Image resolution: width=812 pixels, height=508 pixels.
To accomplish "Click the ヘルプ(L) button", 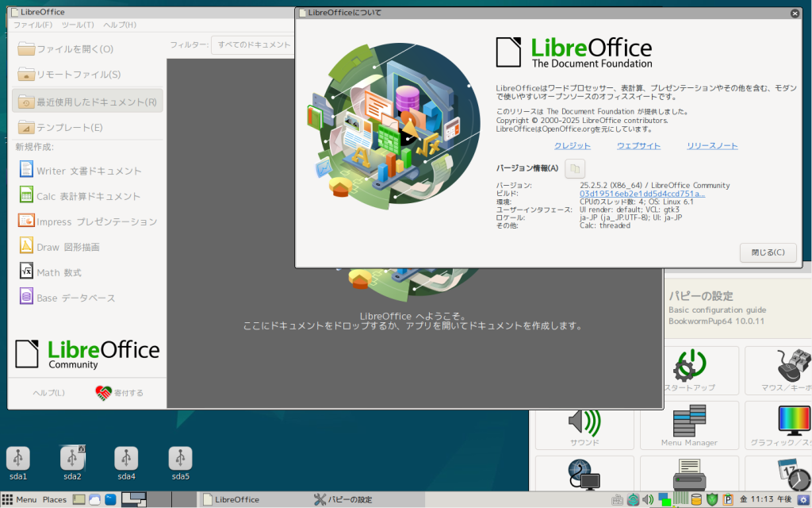I will point(48,393).
